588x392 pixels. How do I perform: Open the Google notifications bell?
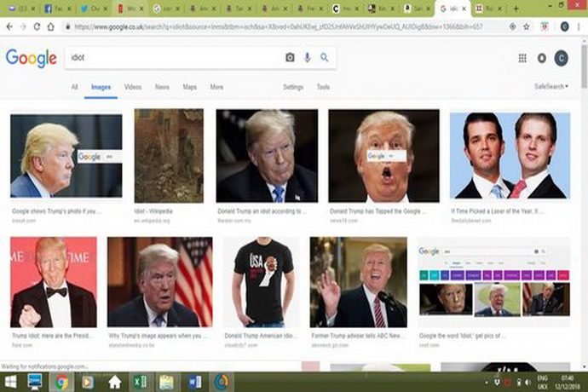tap(542, 58)
